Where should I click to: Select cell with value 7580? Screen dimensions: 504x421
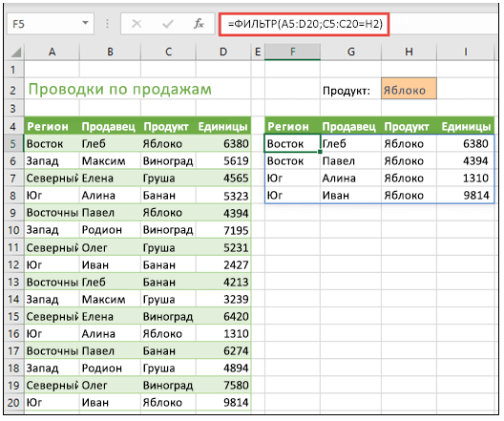click(x=223, y=385)
